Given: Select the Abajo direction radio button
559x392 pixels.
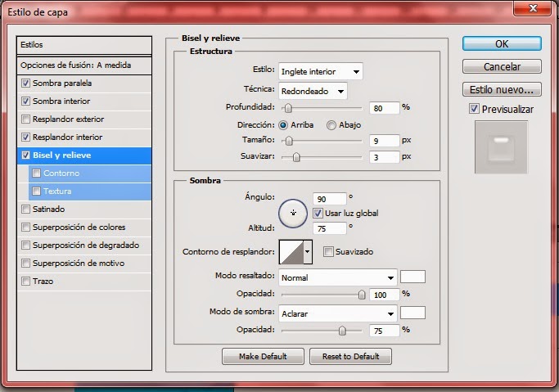Looking at the screenshot, I should click(331, 125).
